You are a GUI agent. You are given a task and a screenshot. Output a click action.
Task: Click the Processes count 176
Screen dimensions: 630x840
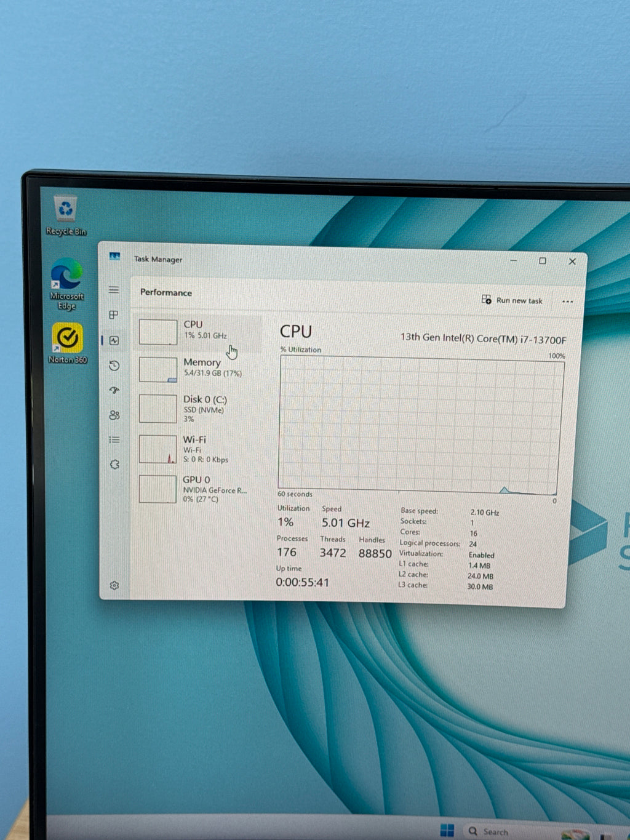pyautogui.click(x=287, y=553)
